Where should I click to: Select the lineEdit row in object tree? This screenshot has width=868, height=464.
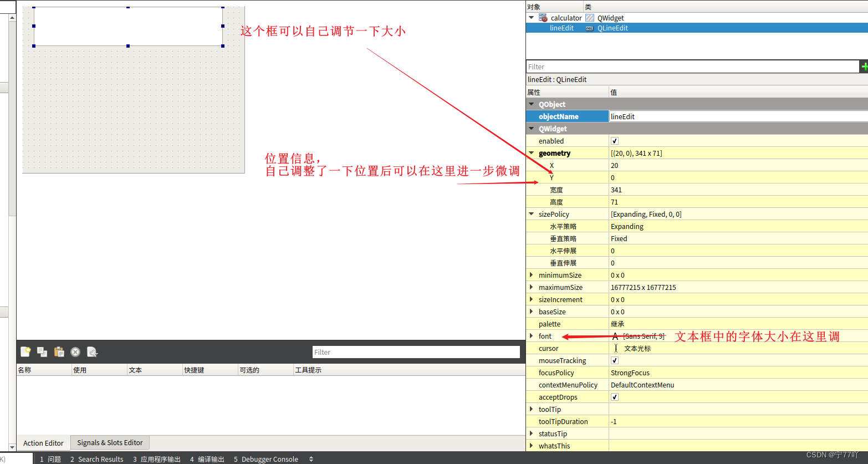[697, 28]
